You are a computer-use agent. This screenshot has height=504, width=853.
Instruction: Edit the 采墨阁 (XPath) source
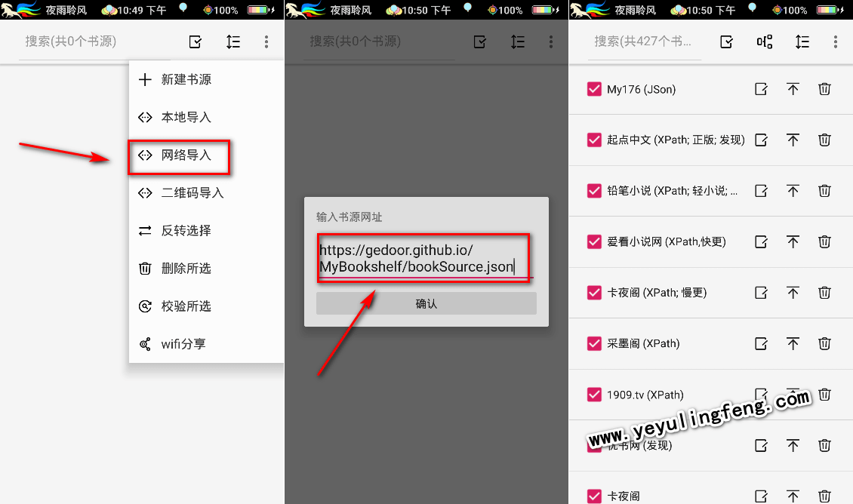point(762,343)
